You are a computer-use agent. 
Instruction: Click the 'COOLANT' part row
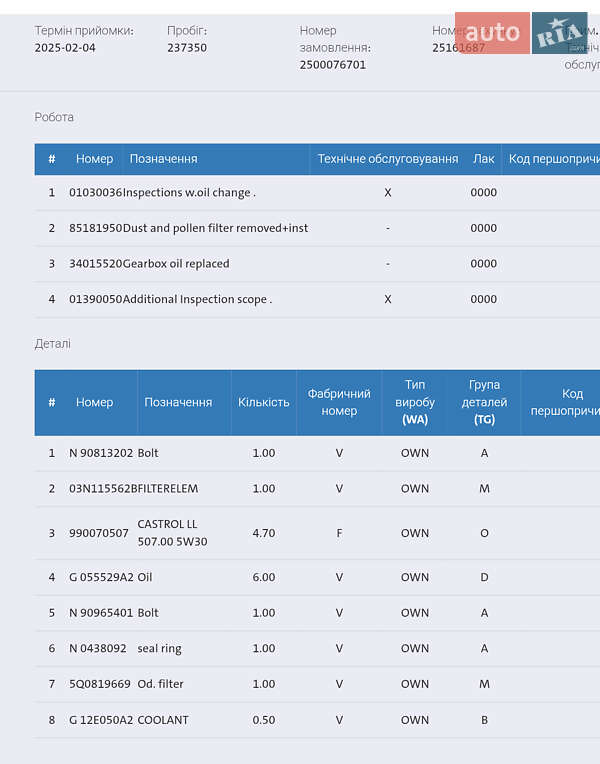pos(163,720)
